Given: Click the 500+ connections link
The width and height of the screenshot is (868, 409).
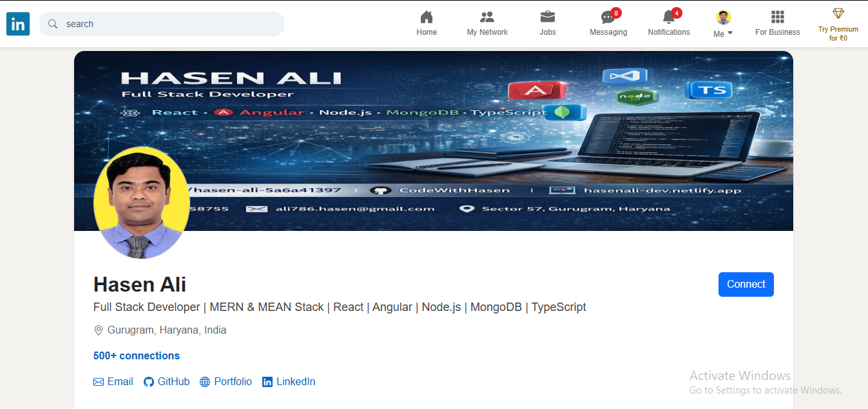Looking at the screenshot, I should [x=137, y=356].
